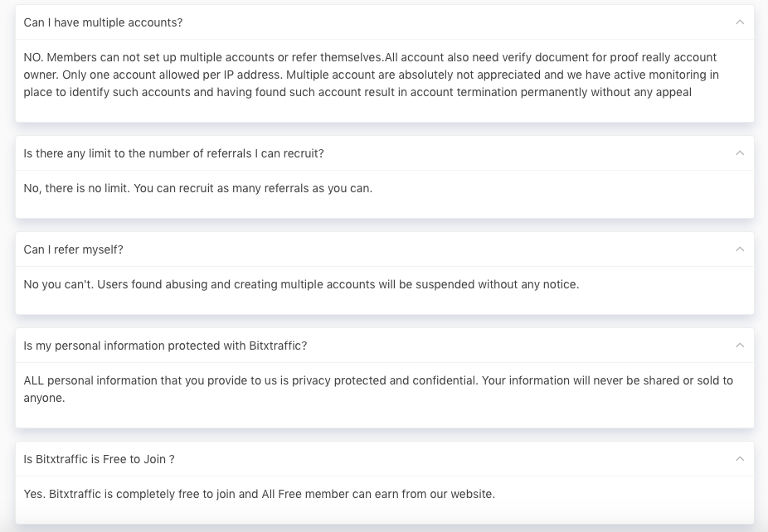Collapse the referral limit question chevron

click(x=740, y=153)
